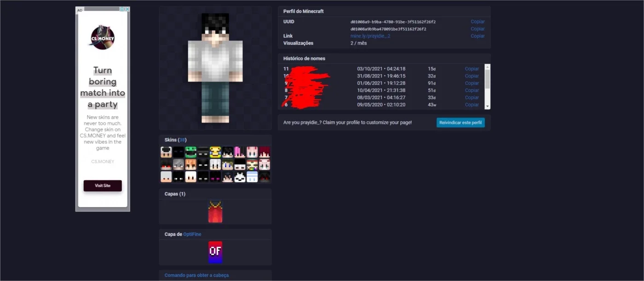Copy name from 08/03/2021 history row

pyautogui.click(x=472, y=97)
